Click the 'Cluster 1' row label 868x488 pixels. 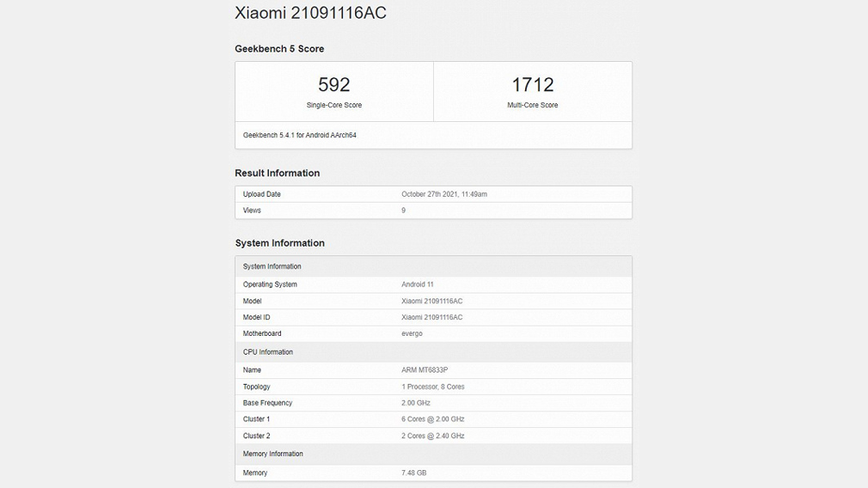[x=256, y=419]
